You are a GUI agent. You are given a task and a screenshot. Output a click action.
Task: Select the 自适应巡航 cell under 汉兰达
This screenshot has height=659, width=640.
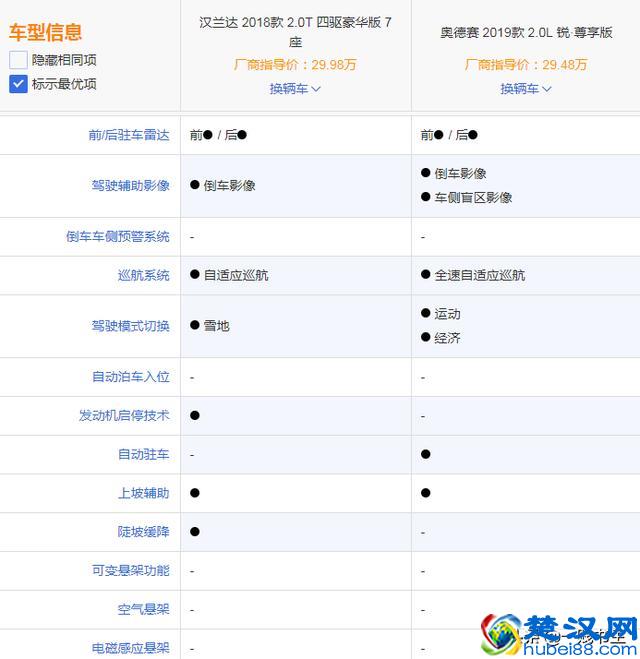(236, 275)
